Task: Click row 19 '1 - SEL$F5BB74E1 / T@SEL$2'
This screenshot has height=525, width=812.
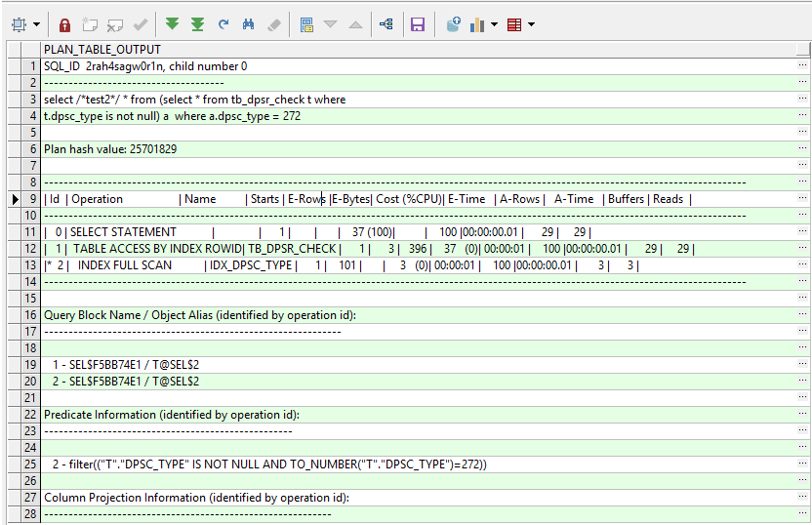Action: [x=419, y=365]
